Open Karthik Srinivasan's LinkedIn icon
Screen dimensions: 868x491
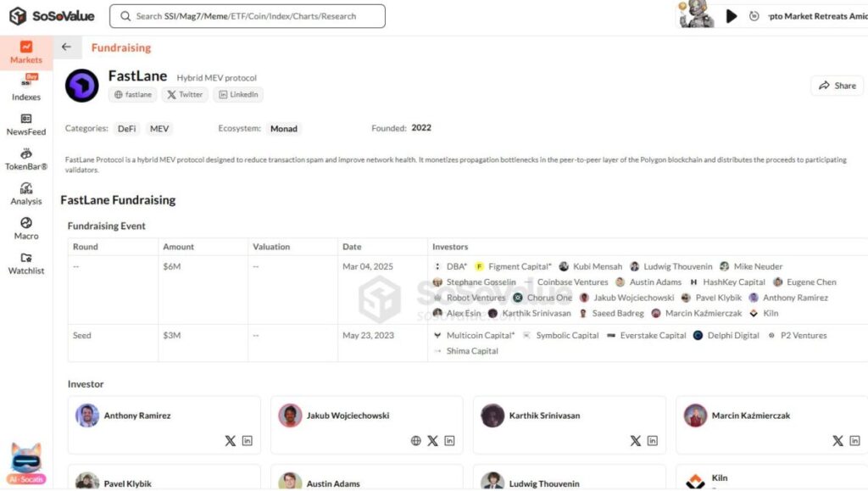(653, 441)
